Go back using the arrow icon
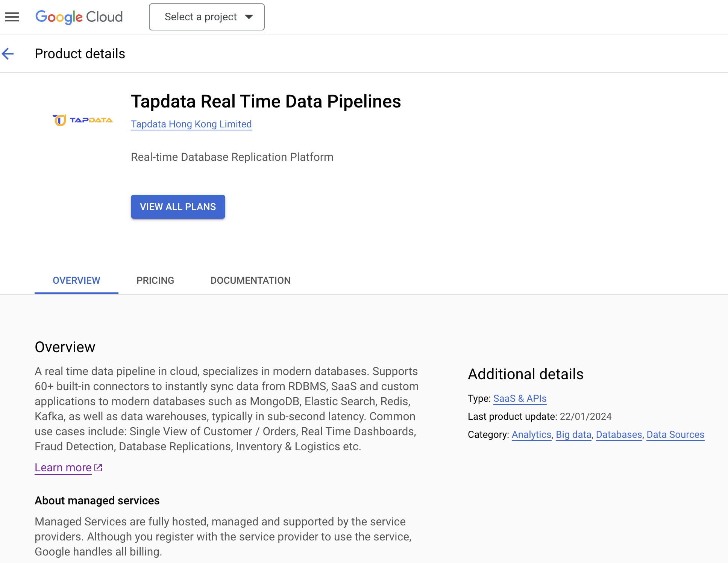The height and width of the screenshot is (563, 728). tap(8, 54)
